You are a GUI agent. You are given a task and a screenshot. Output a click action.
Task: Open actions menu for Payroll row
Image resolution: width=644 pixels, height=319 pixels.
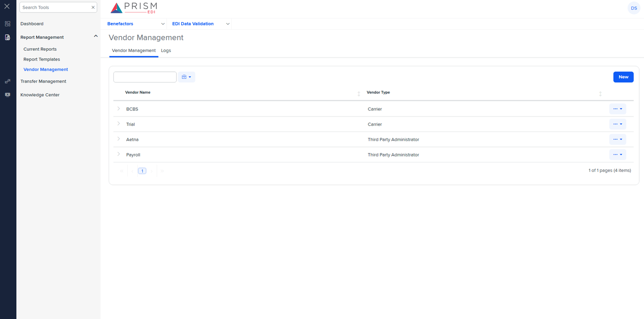(617, 154)
